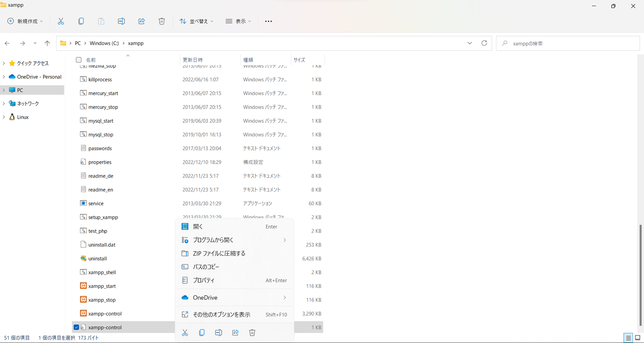The width and height of the screenshot is (644, 343).
Task: Select the passwords text file
Action: pyautogui.click(x=100, y=148)
